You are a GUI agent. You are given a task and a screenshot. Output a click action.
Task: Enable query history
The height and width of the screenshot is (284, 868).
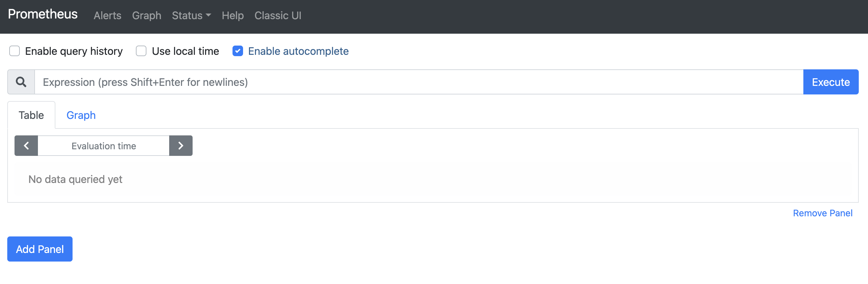[15, 51]
